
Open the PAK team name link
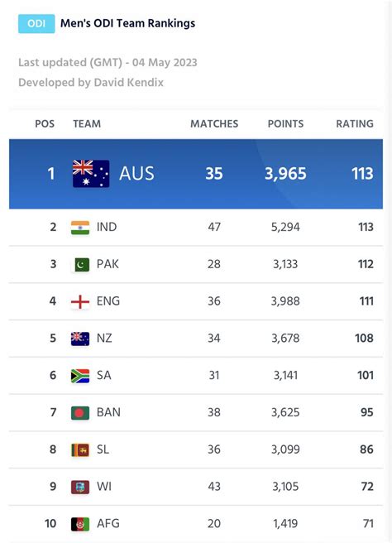pyautogui.click(x=108, y=264)
